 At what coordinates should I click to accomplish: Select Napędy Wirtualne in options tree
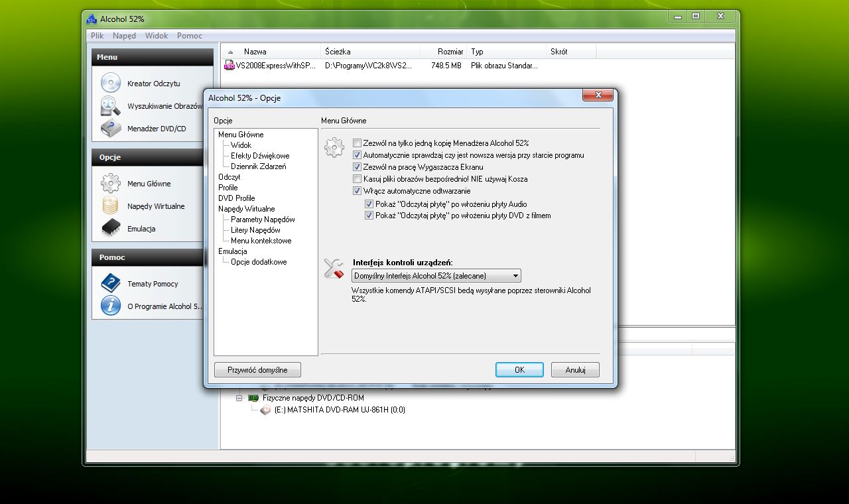pyautogui.click(x=246, y=209)
